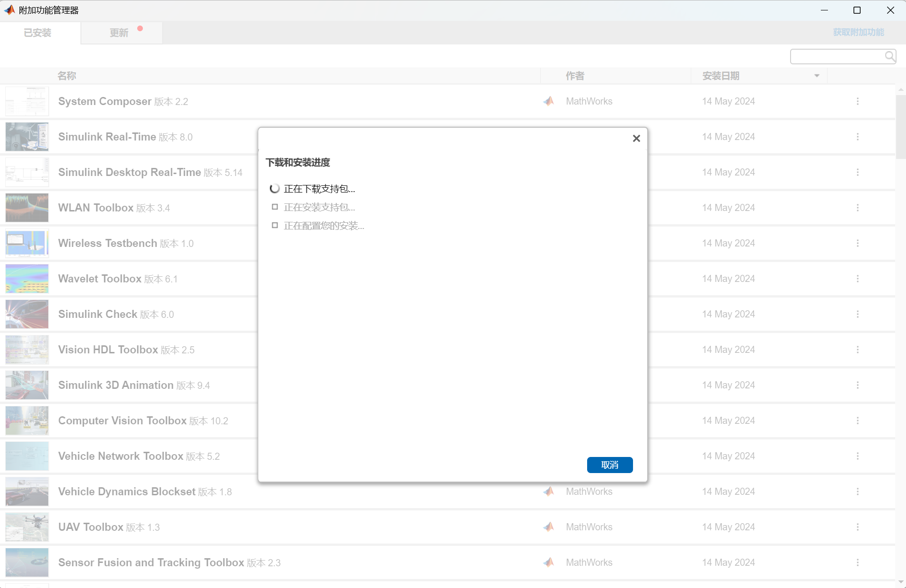Click Wavelet Toolbox thumbnail
Viewport: 906px width, 588px height.
click(27, 279)
